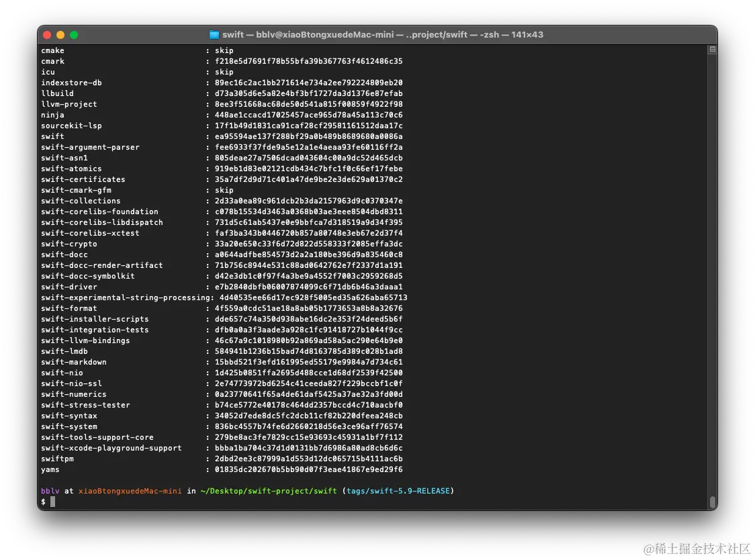Image resolution: width=755 pixels, height=560 pixels.
Task: Click the 'swift-atomics' entry
Action: 71,169
